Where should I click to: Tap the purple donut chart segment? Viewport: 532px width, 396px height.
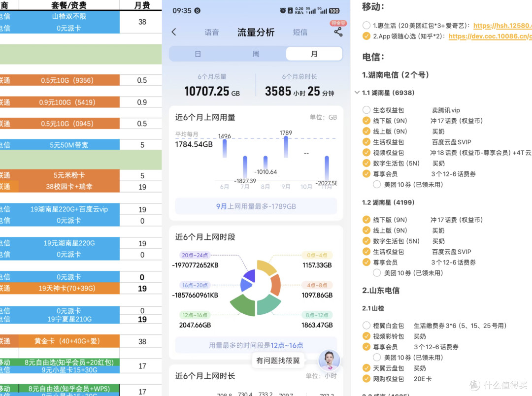[x=249, y=276]
